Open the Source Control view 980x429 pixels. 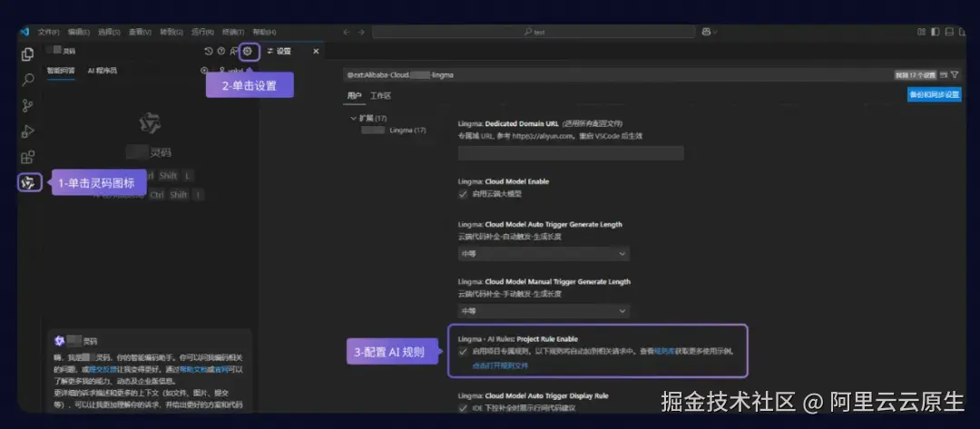pos(27,105)
